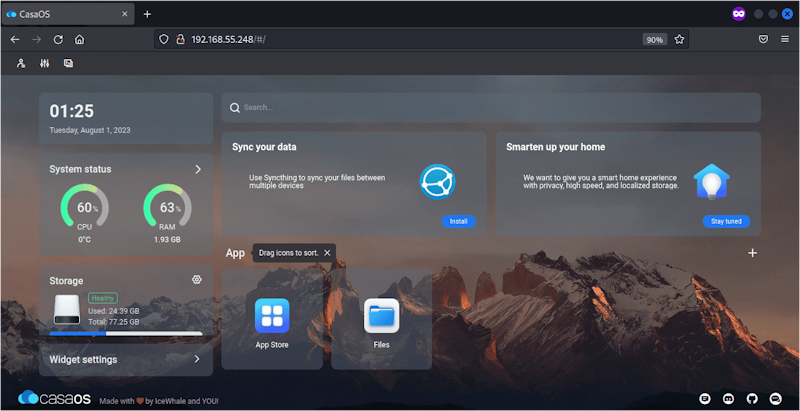Viewport: 800px width, 411px height.
Task: Click the storage usage progress bar
Action: point(125,333)
